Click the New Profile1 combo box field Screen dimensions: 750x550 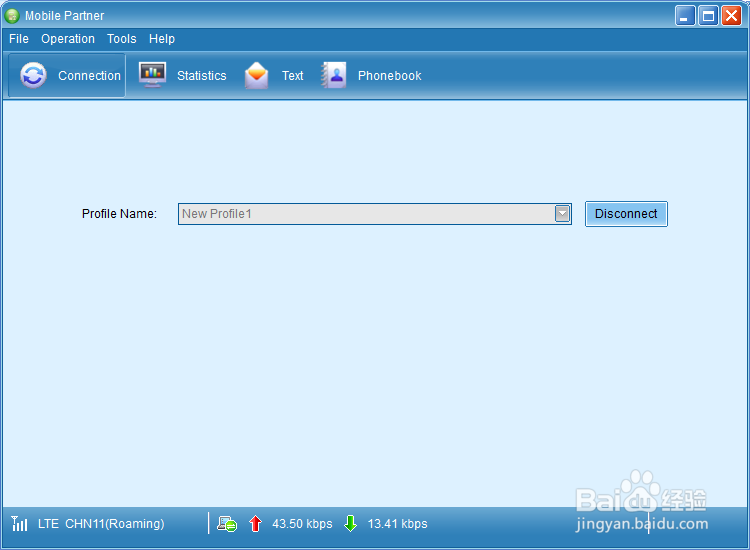375,214
